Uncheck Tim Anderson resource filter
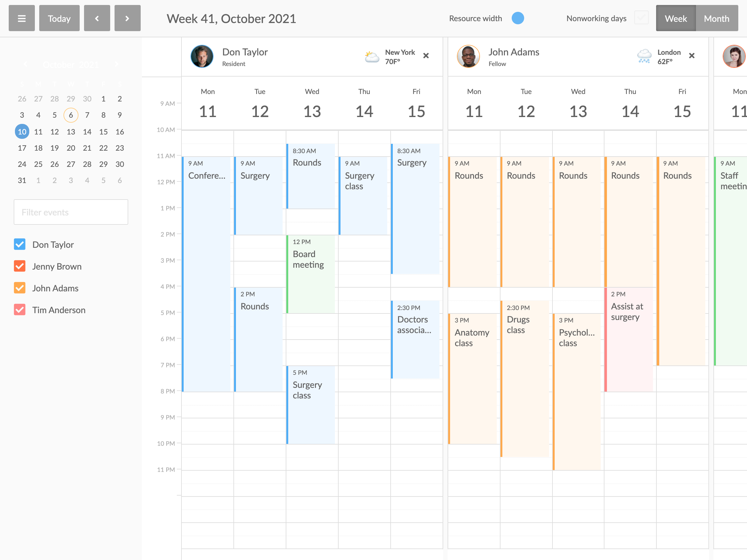The height and width of the screenshot is (560, 747). (x=20, y=310)
